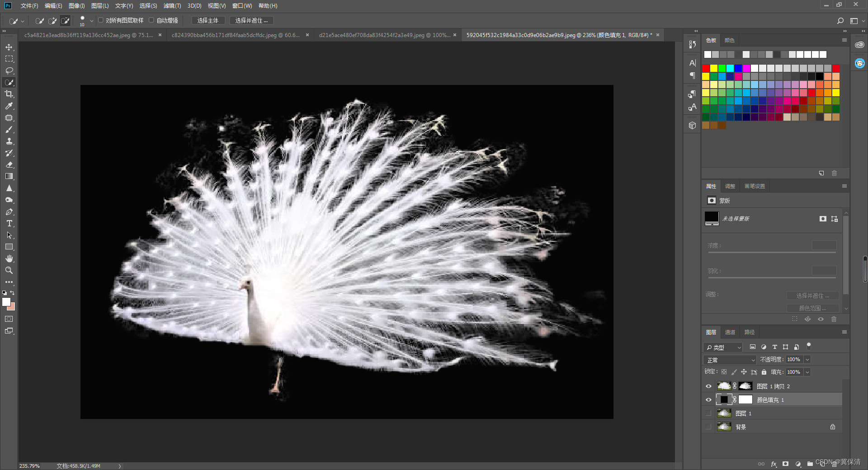Select the Move tool
The width and height of the screenshot is (868, 470).
[x=9, y=47]
